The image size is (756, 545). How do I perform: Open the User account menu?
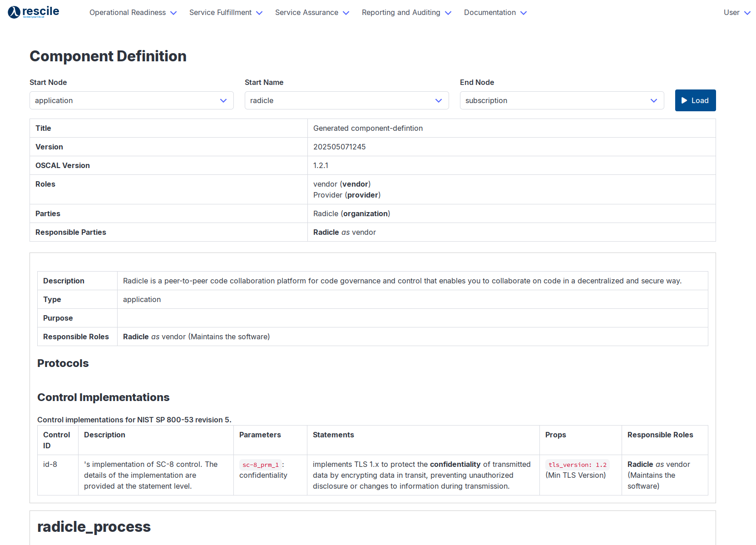[731, 13]
